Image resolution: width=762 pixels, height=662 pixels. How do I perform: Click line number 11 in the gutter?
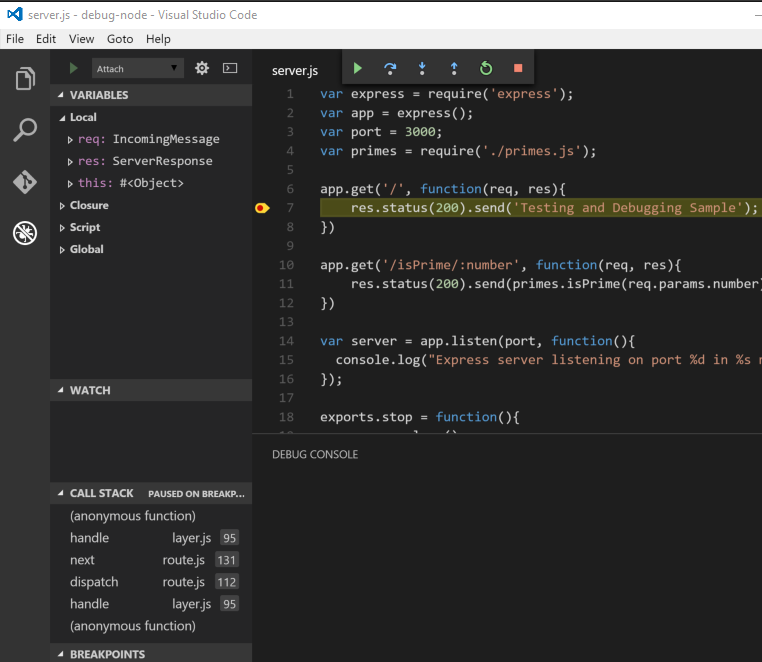[286, 284]
